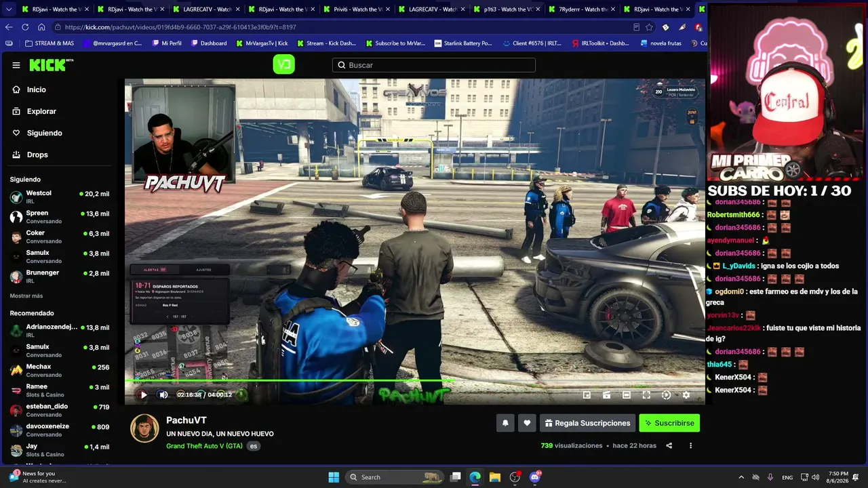Viewport: 868px width, 488px height.
Task: Open Spreen's followed channel
Action: (60, 217)
